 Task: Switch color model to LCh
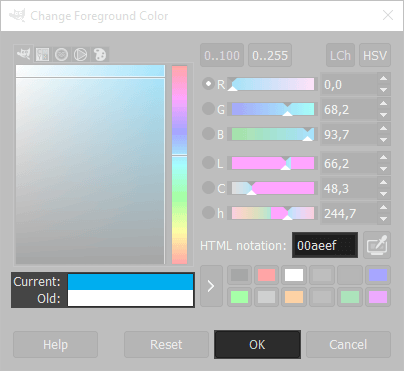(x=340, y=55)
